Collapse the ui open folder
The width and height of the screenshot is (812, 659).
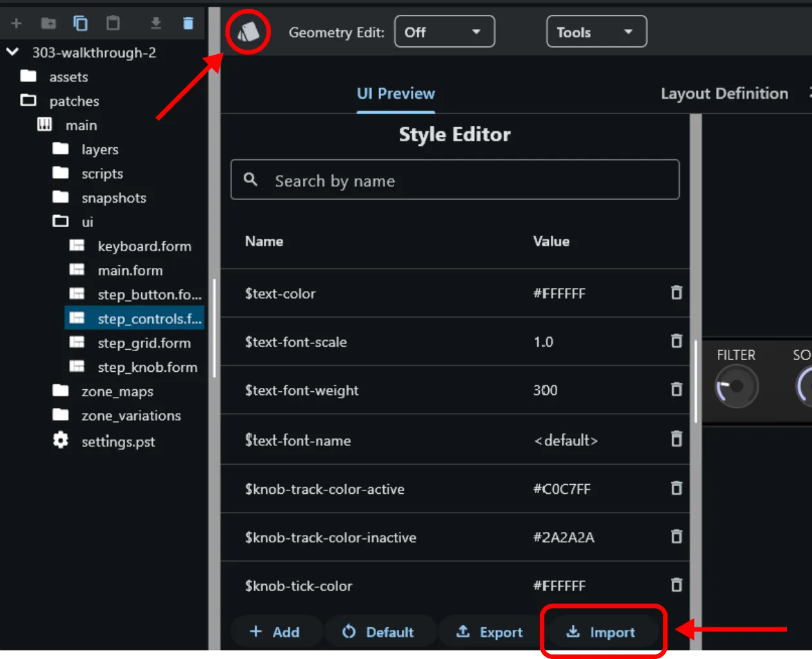(x=61, y=221)
